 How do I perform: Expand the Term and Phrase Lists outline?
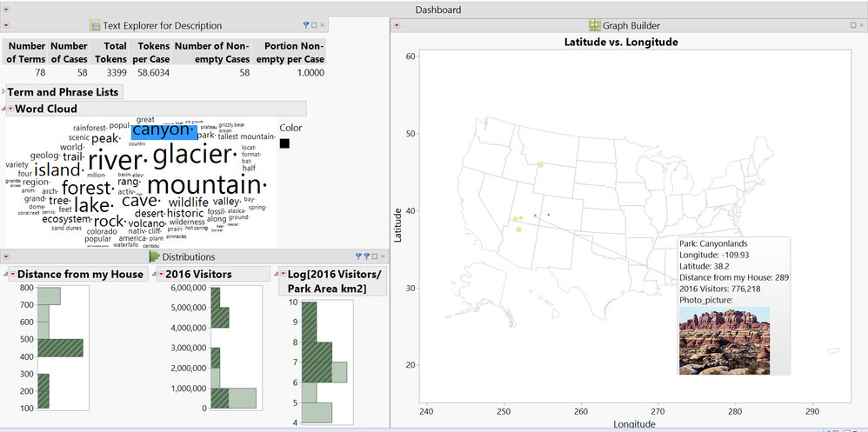pos(3,92)
